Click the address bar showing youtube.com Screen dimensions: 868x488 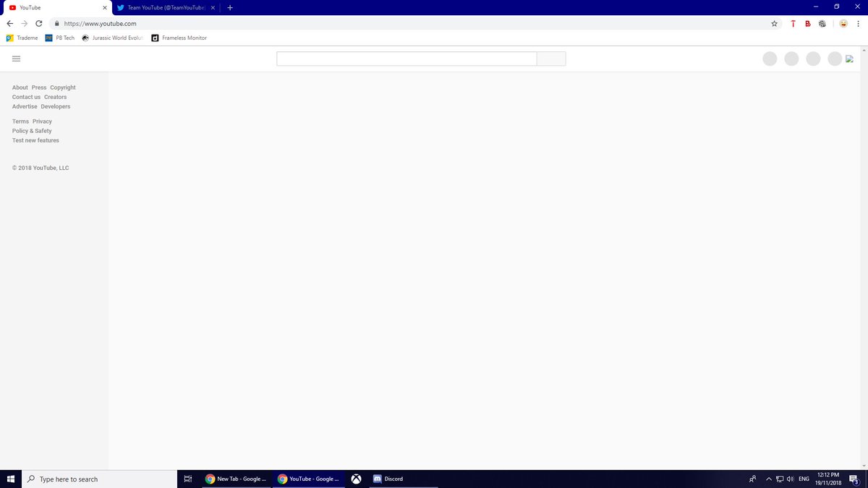[x=409, y=23]
